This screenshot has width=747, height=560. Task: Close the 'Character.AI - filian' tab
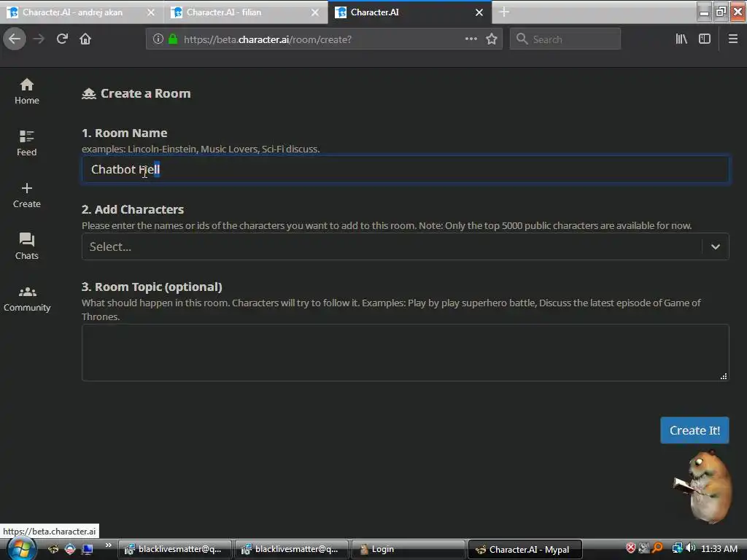(315, 12)
